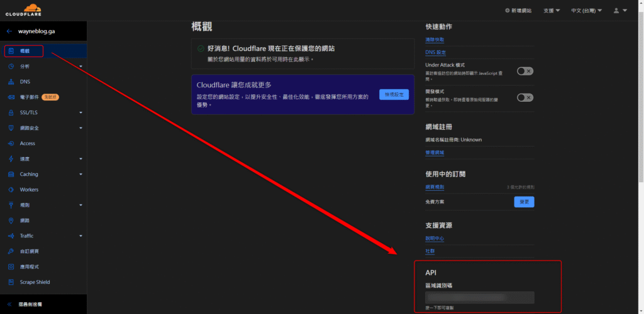Toggle Under Attack 模式 switch
This screenshot has width=644, height=314.
pyautogui.click(x=525, y=71)
